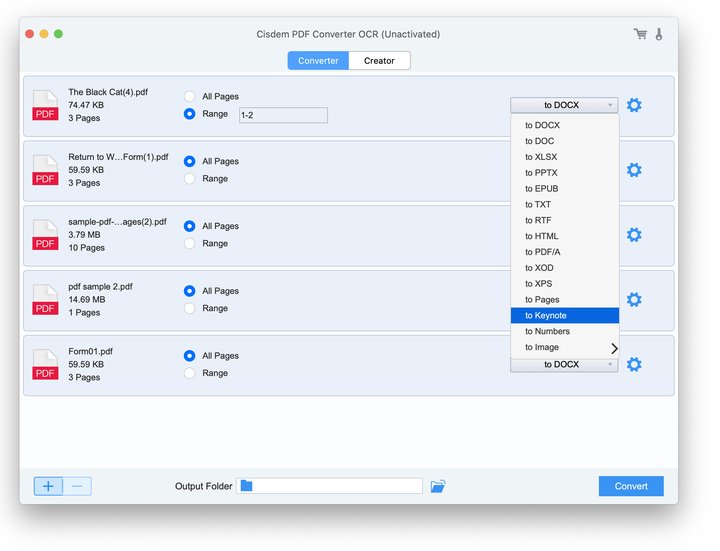Select Range for Form01.pdf
The width and height of the screenshot is (720, 551).
pos(189,373)
